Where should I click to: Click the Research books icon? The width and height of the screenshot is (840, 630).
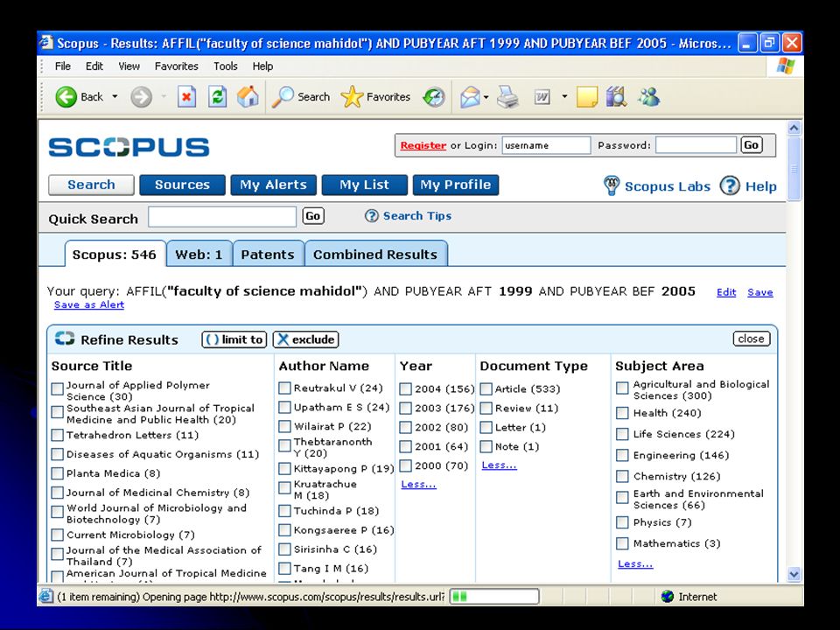(617, 97)
